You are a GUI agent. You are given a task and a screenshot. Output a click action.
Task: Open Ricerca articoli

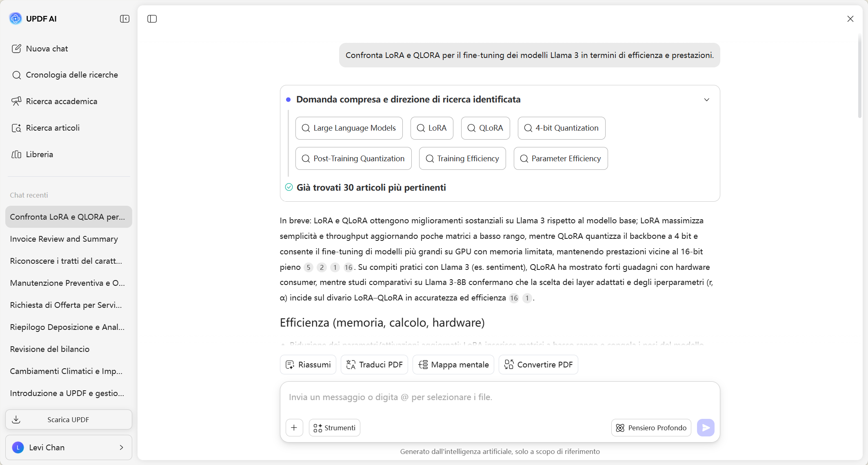pos(45,128)
